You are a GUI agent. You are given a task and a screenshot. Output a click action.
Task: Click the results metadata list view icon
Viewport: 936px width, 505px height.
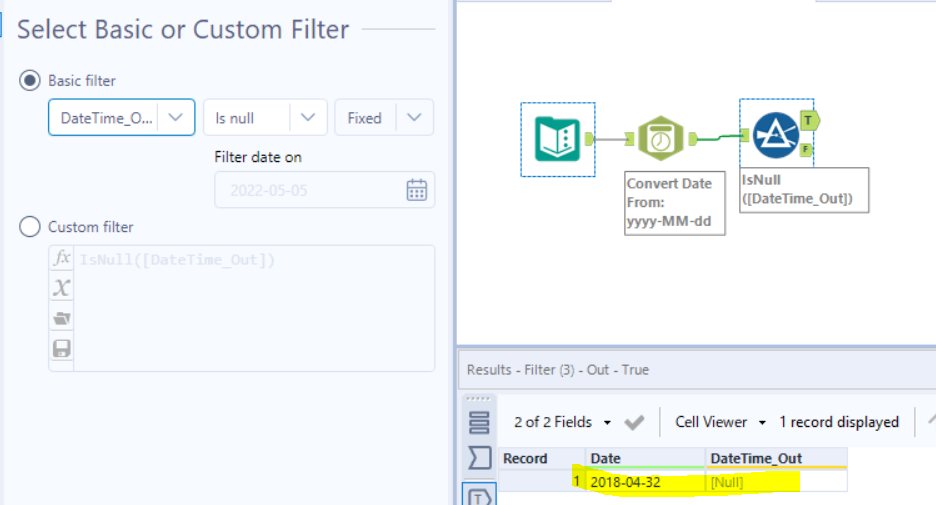tap(479, 422)
